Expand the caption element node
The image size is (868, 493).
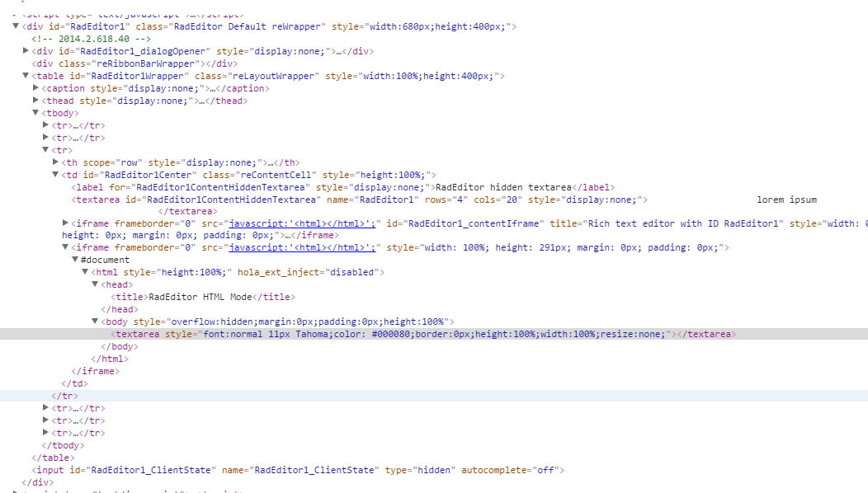35,88
